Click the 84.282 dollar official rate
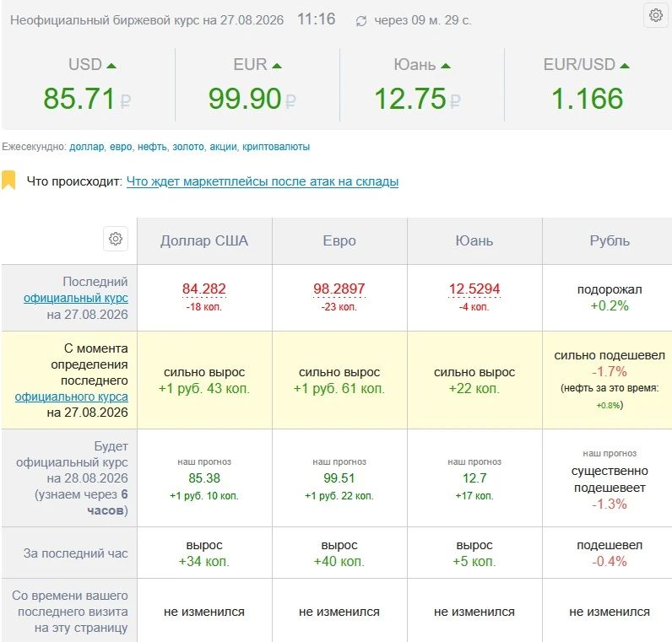Screen dimensions: 672x642 pyautogui.click(x=204, y=289)
